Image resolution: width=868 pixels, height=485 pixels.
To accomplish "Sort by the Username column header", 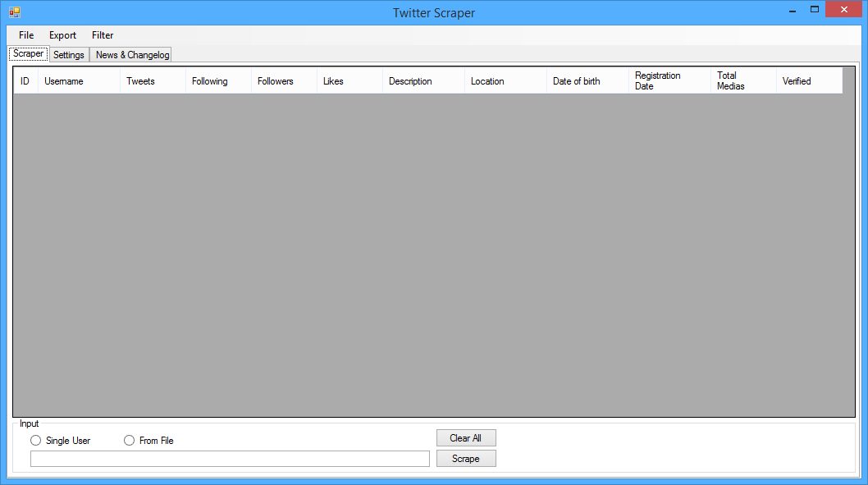I will click(79, 80).
